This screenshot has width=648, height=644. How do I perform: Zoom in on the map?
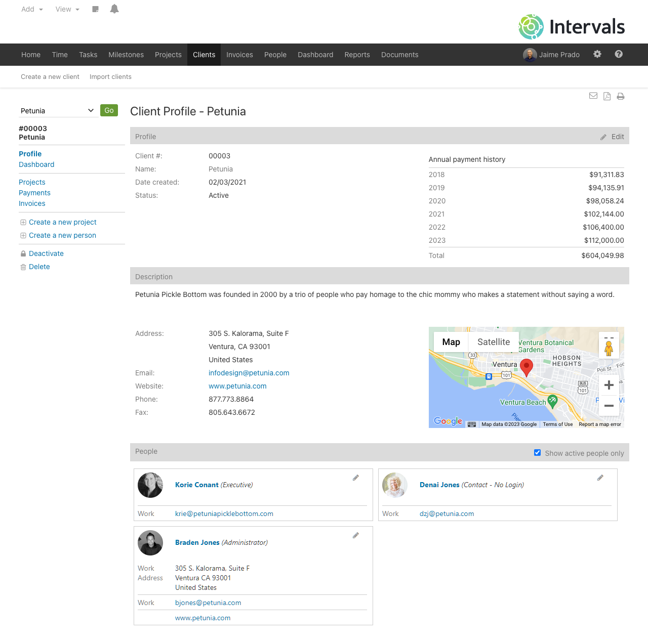tap(609, 385)
